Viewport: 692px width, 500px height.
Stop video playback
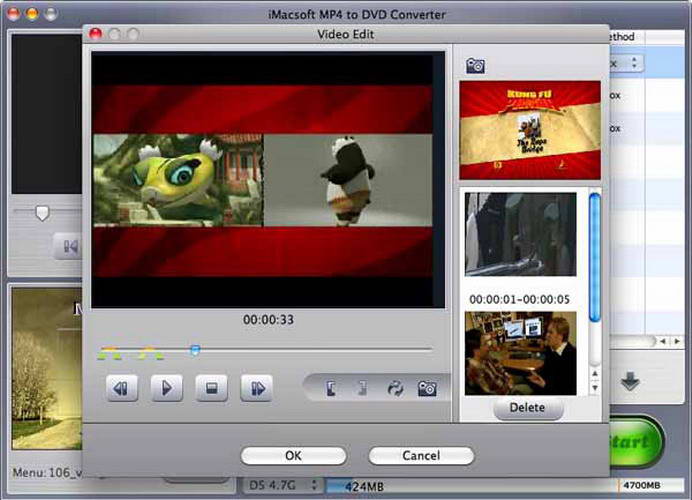[212, 388]
